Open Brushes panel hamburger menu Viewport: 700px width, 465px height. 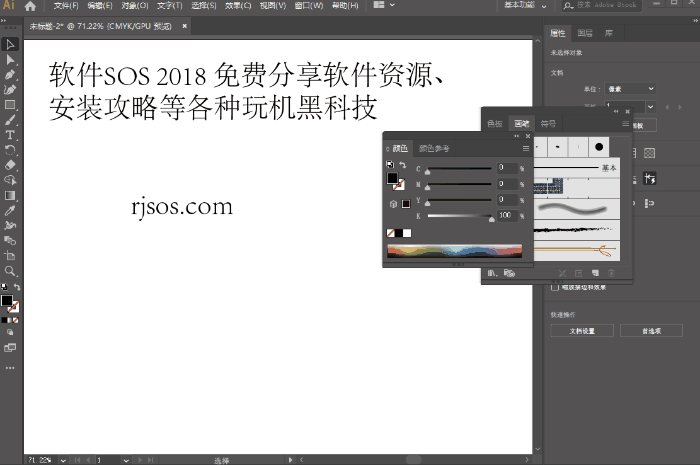pyautogui.click(x=625, y=124)
